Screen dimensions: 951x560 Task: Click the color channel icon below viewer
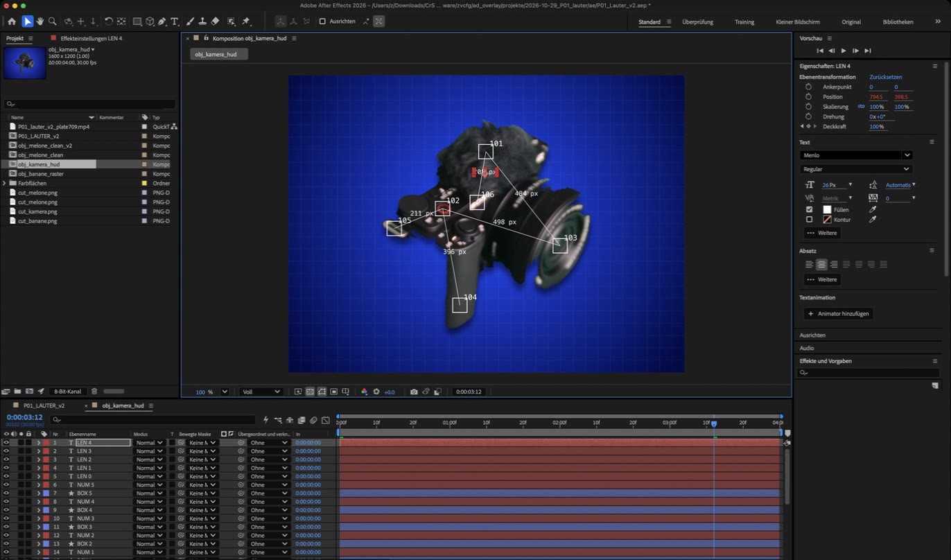pyautogui.click(x=365, y=392)
